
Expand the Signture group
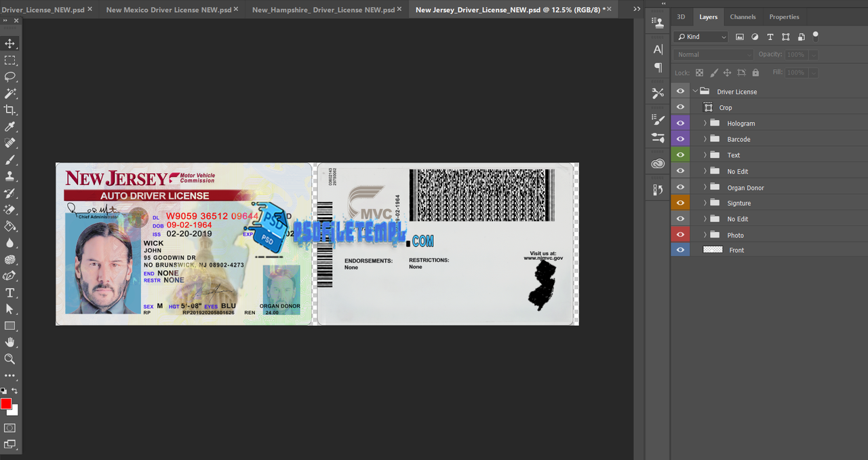(x=705, y=203)
